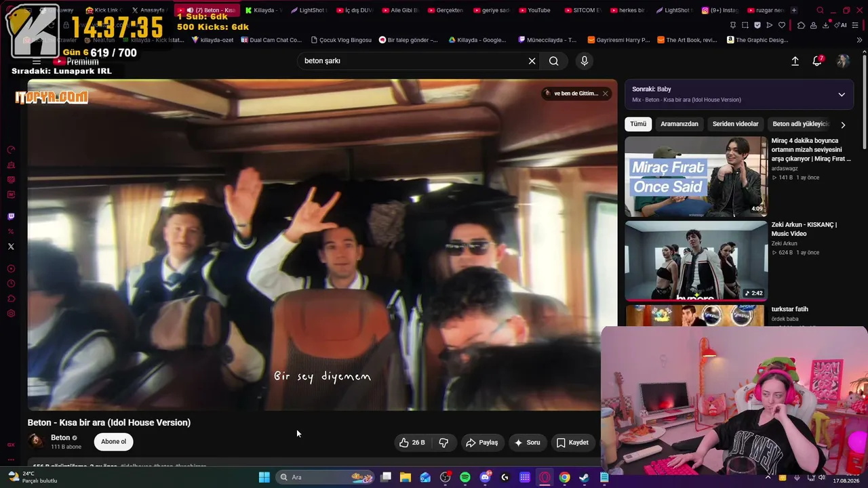This screenshot has width=868, height=488.
Task: Select the 'Beton adlı yükleyici' filter chip
Action: (800, 124)
